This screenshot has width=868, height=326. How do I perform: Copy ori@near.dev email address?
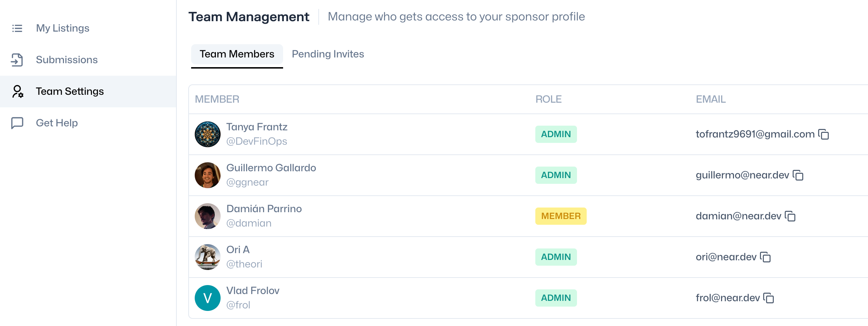click(765, 257)
